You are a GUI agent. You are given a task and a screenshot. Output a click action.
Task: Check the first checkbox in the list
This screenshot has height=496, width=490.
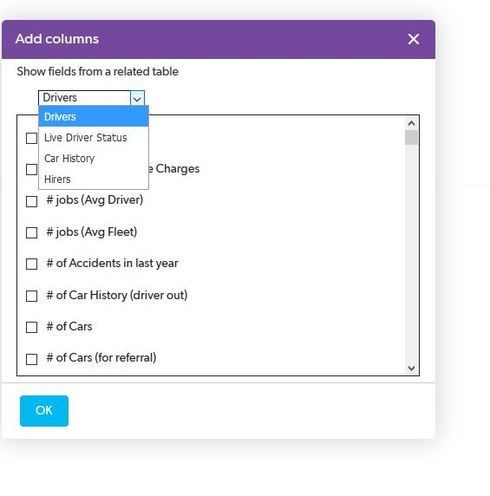[32, 138]
